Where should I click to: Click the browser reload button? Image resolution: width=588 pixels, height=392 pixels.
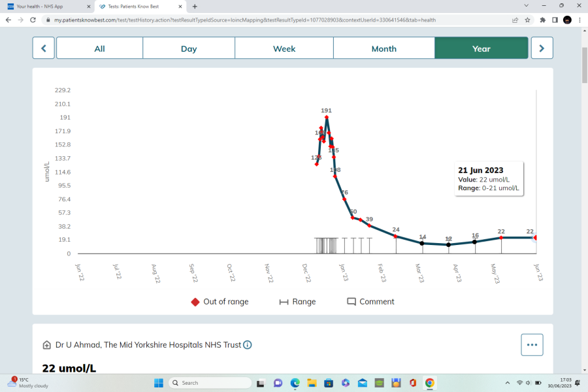33,20
